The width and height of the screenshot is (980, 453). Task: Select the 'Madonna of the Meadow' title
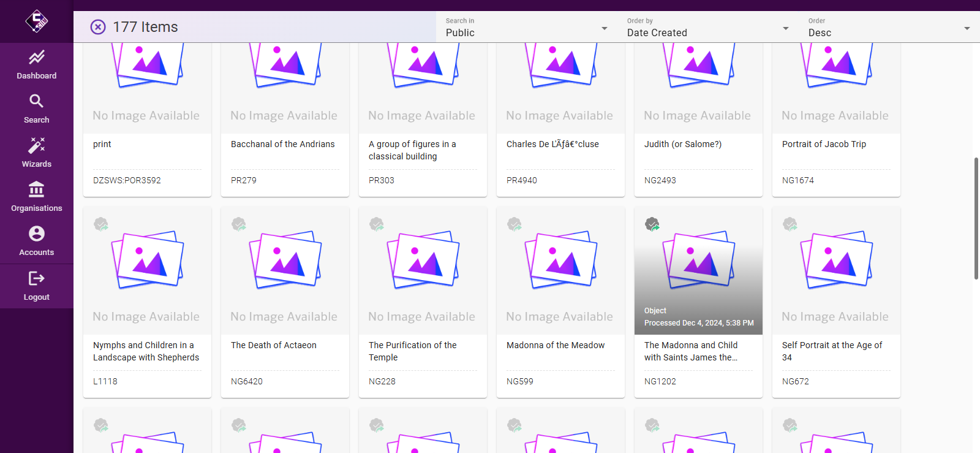tap(556, 345)
